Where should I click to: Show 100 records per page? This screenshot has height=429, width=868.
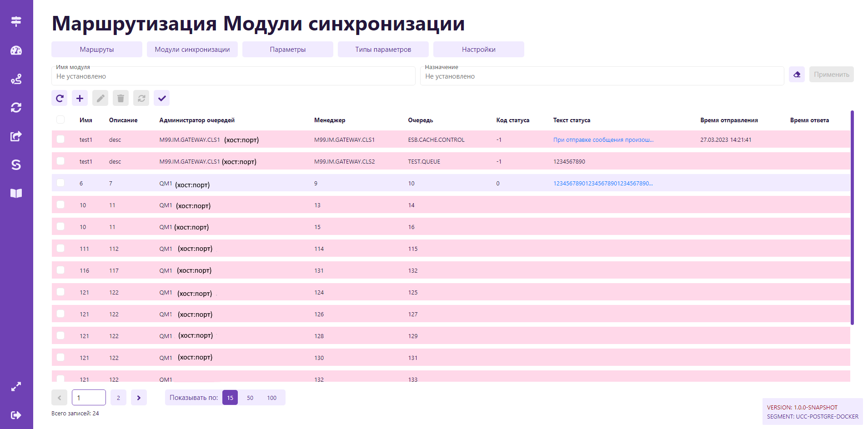coord(271,398)
